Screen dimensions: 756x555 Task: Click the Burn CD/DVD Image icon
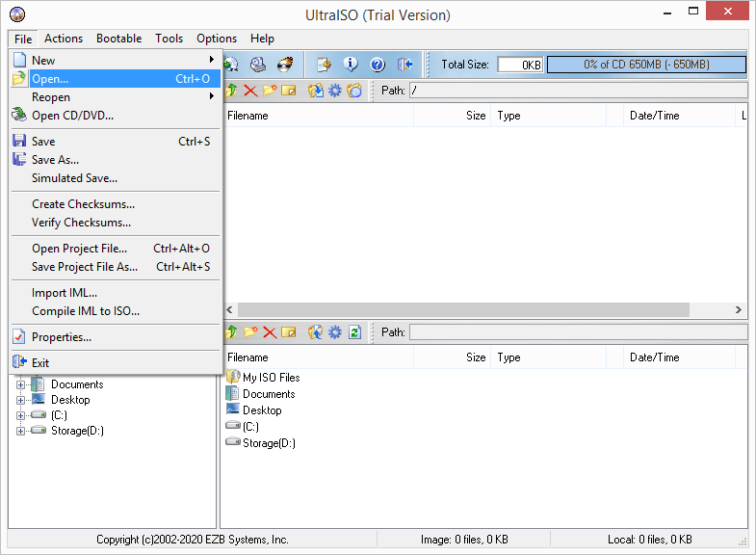point(285,65)
